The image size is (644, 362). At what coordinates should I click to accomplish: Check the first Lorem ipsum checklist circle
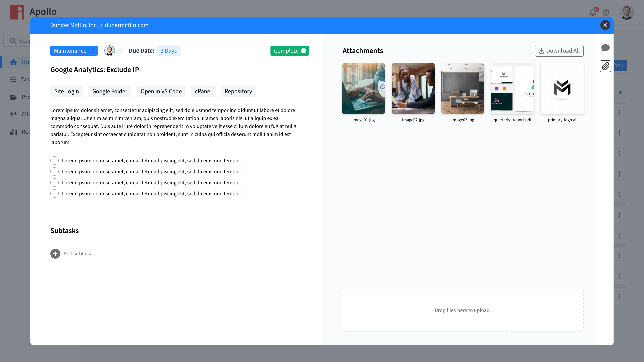pyautogui.click(x=54, y=161)
